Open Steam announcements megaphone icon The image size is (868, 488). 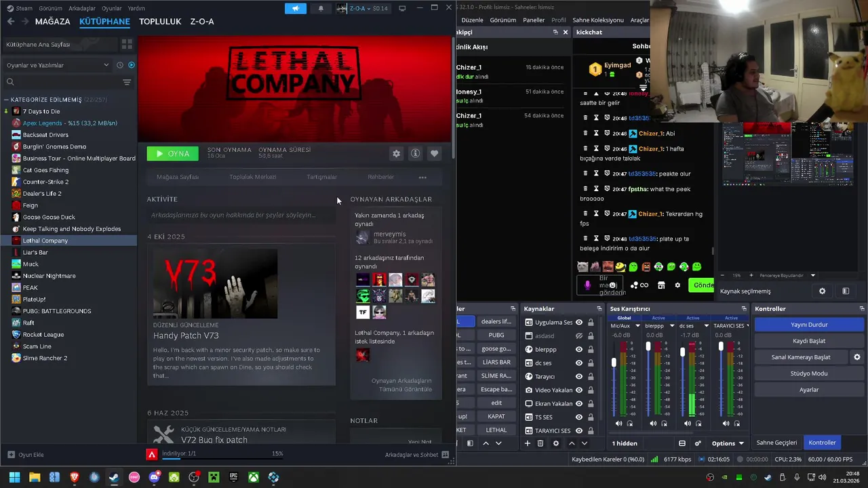pos(295,8)
